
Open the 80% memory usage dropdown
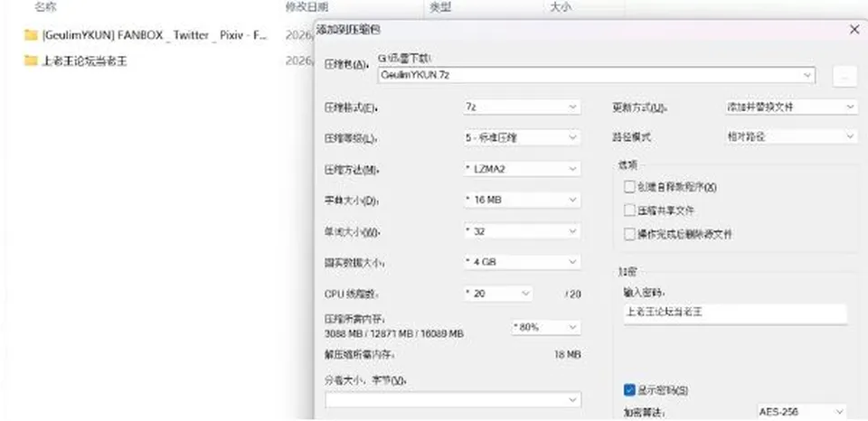point(546,328)
